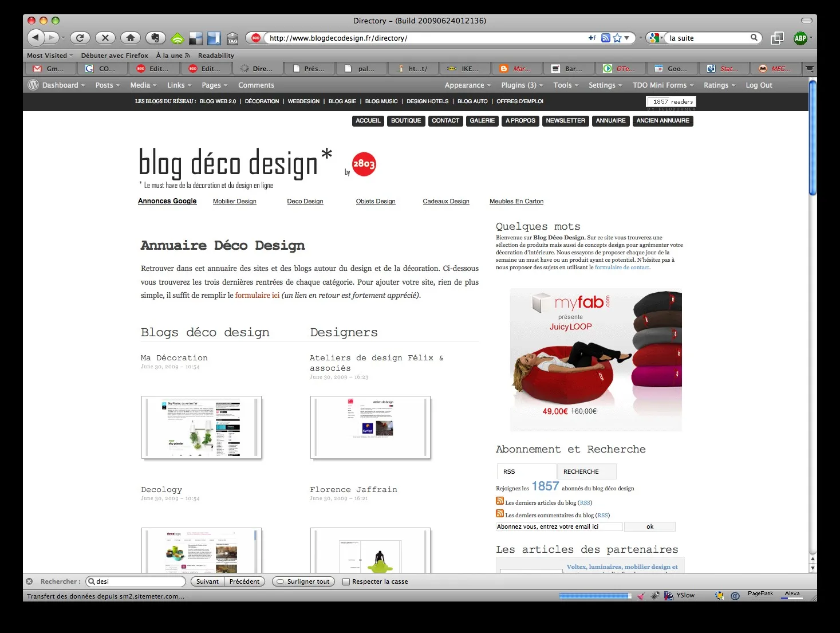Select the RECHERCHE tab in sidebar
The width and height of the screenshot is (840, 633).
[586, 471]
